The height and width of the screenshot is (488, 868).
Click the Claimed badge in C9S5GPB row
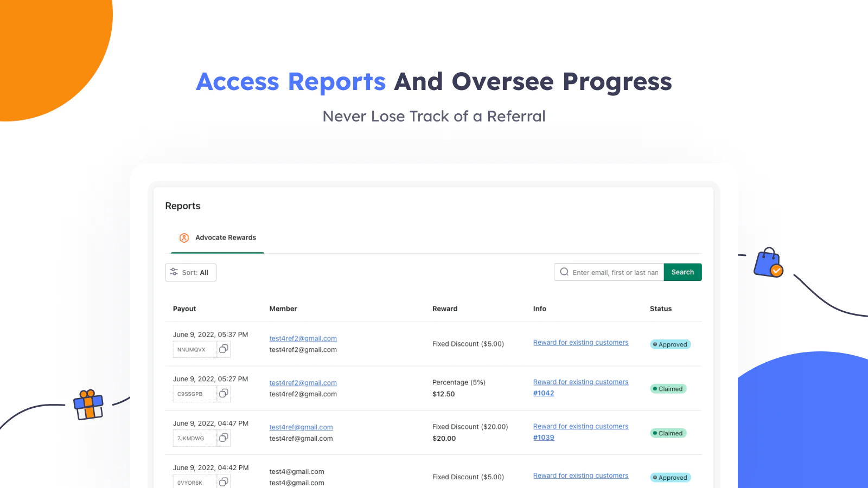(668, 389)
